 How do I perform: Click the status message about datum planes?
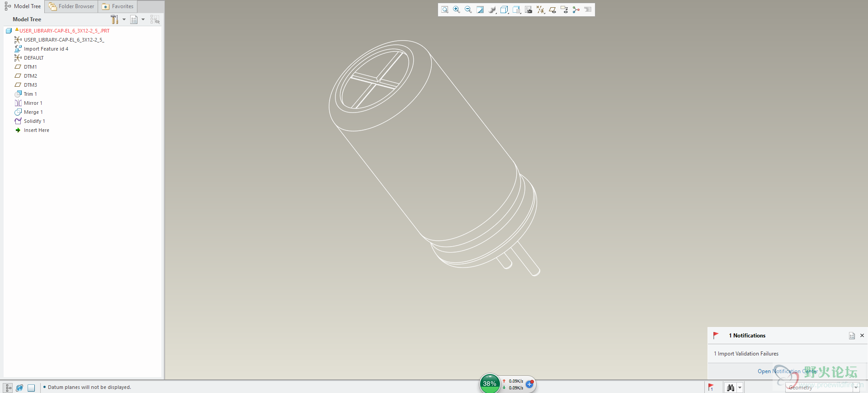90,387
